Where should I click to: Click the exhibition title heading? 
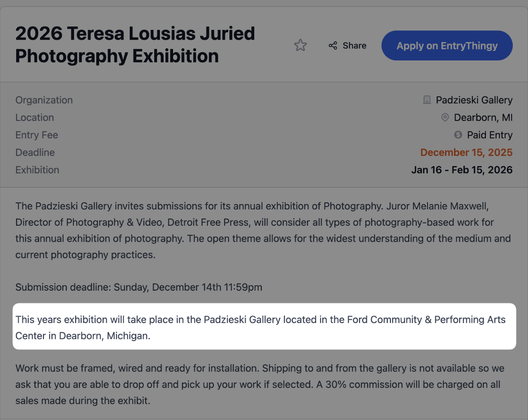click(x=134, y=44)
